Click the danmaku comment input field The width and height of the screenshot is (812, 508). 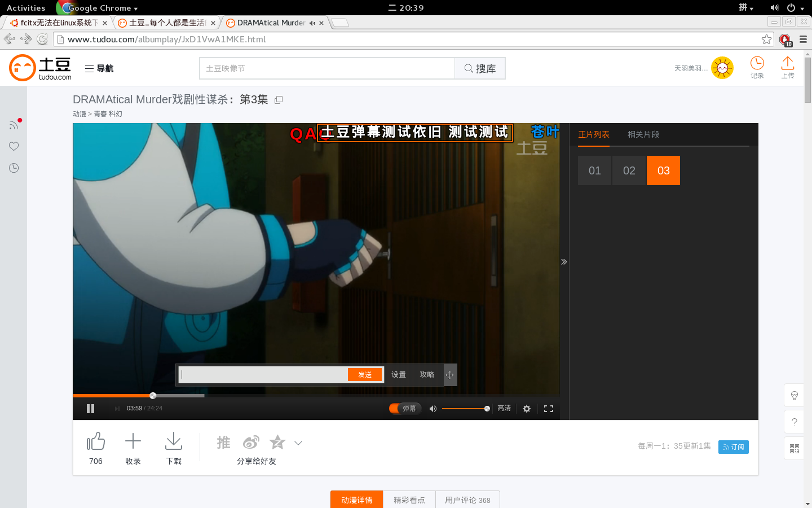click(x=263, y=374)
